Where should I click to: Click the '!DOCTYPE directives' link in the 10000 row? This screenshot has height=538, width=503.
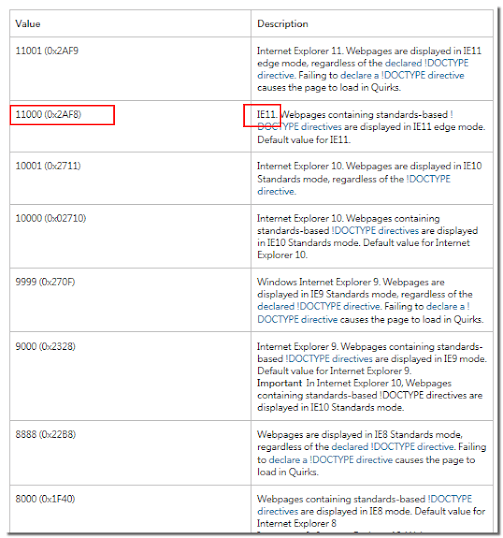coord(375,231)
